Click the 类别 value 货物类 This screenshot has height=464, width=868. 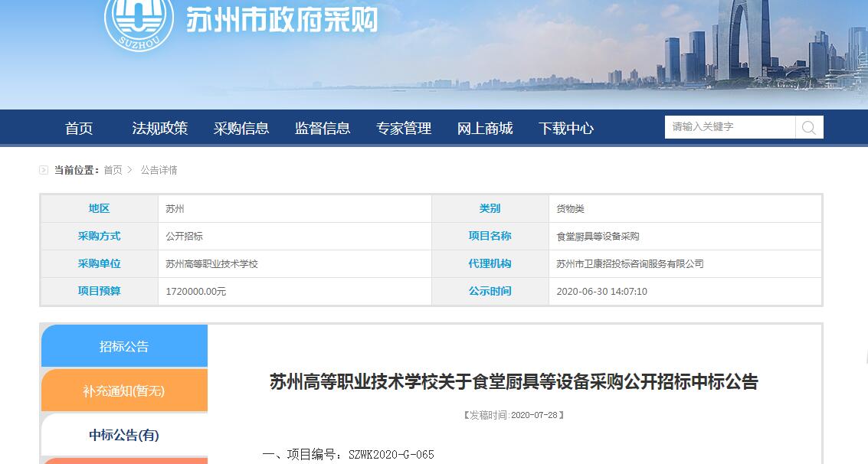click(570, 208)
